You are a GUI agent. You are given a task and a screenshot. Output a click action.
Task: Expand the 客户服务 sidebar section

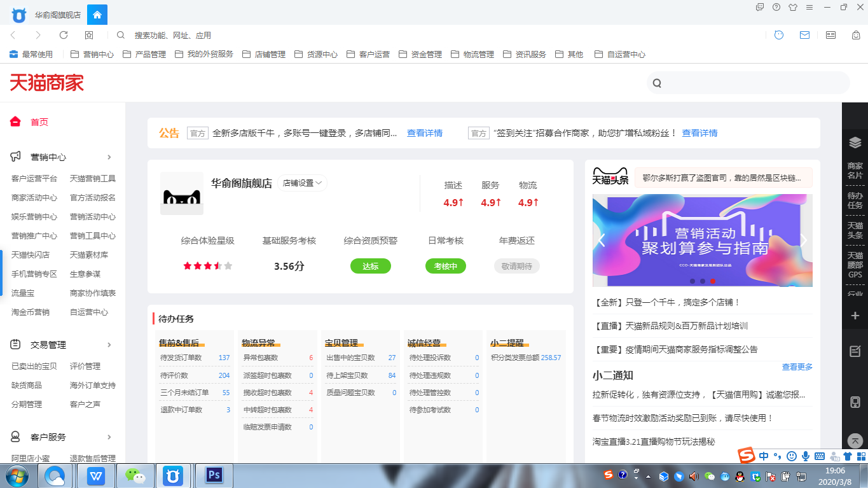pyautogui.click(x=109, y=437)
